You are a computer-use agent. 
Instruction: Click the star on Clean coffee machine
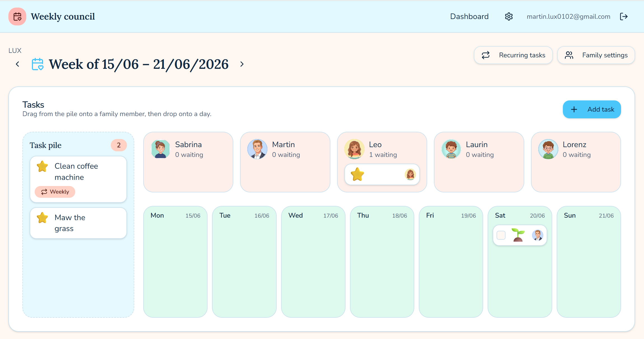pyautogui.click(x=42, y=166)
